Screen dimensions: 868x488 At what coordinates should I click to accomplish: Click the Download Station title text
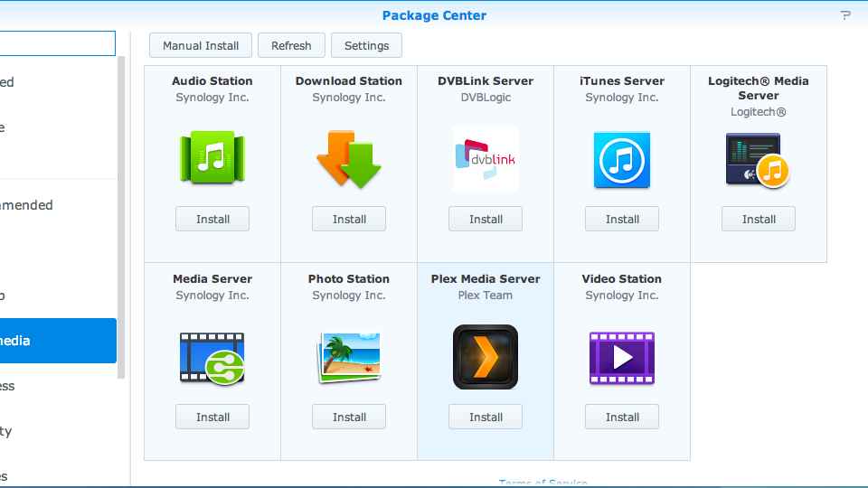pos(349,80)
